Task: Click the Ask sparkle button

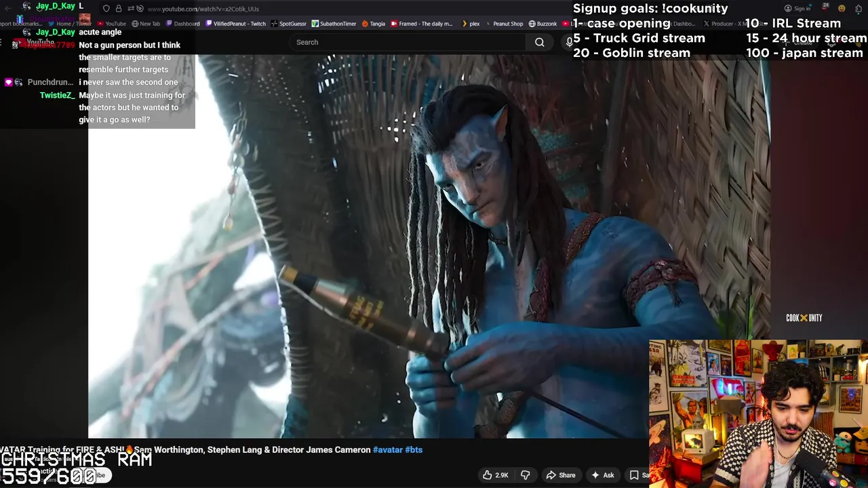Action: pos(602,475)
